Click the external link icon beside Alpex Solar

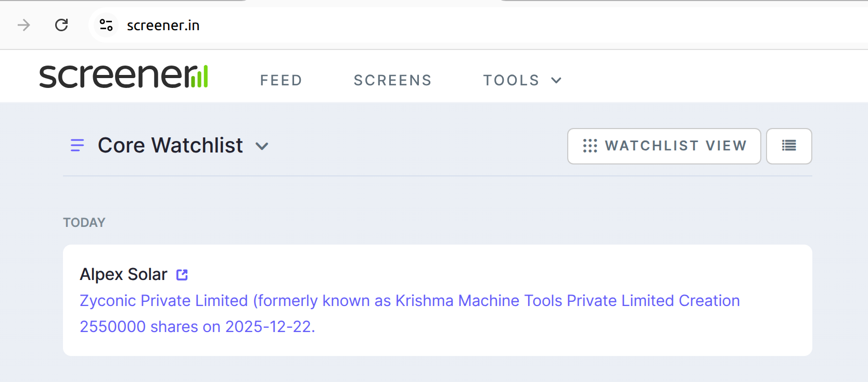point(182,275)
